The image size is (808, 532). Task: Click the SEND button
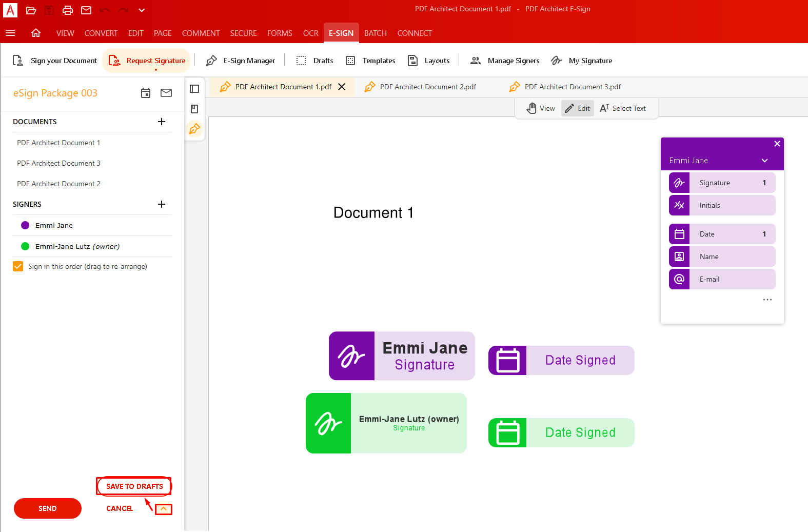[48, 508]
